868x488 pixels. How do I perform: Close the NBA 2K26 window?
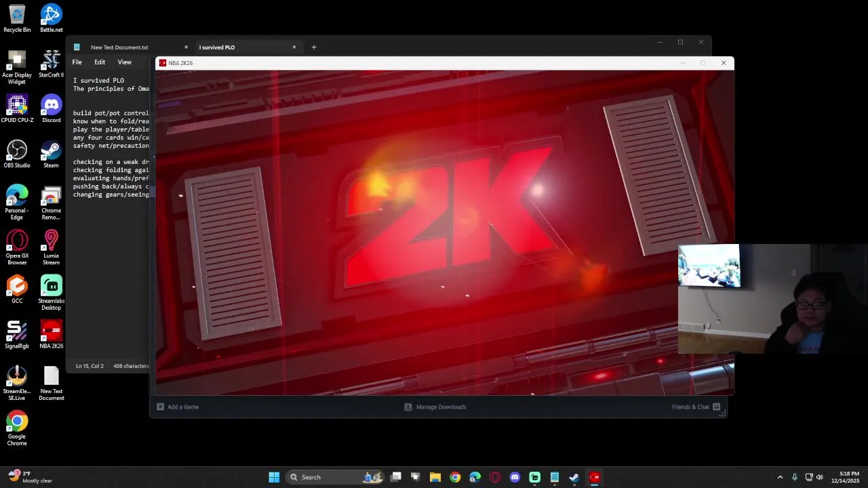(x=724, y=63)
